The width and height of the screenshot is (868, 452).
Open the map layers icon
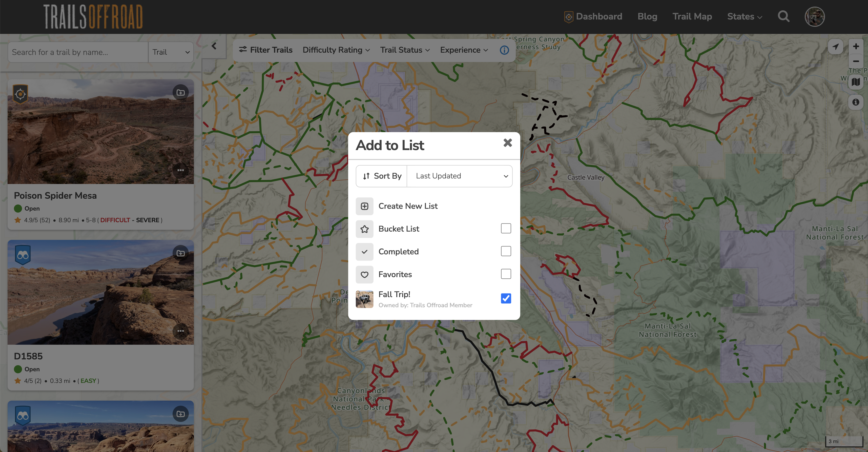coord(856,82)
